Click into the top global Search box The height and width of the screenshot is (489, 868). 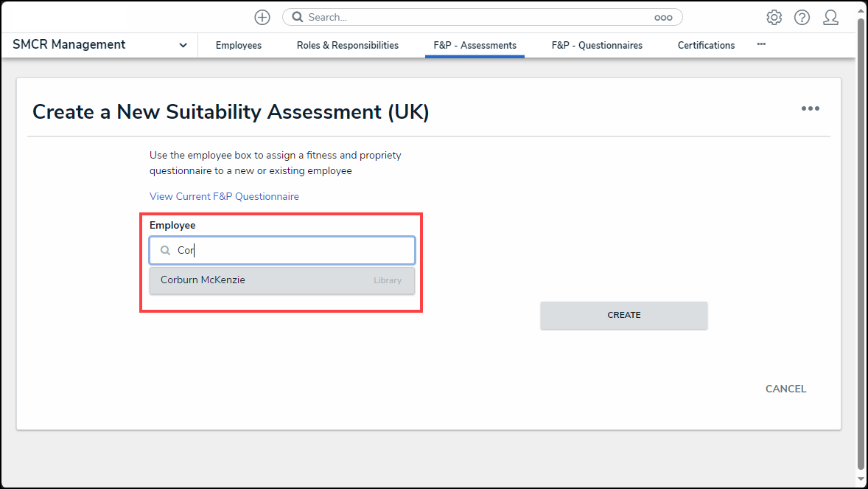click(x=479, y=17)
